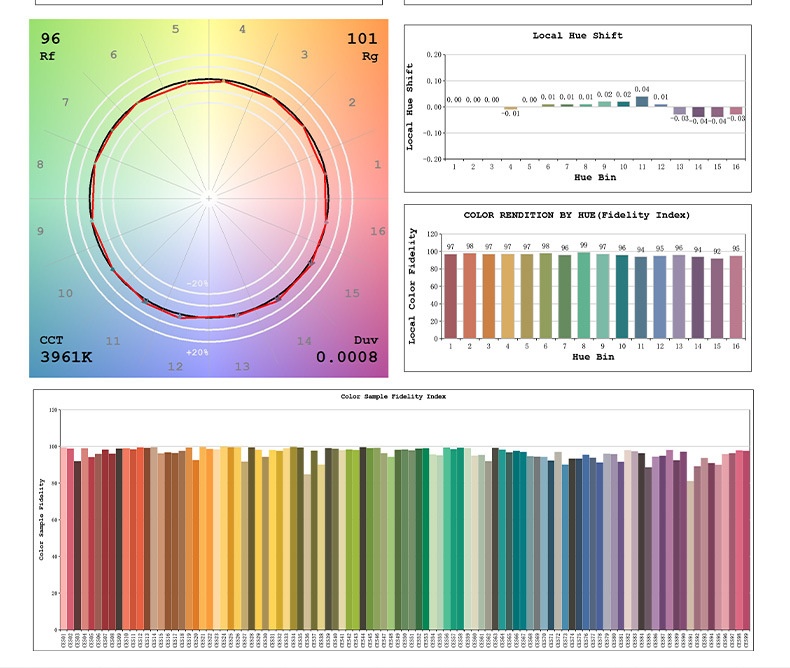Click the Local Color Fidelity axis label
790x668 pixels.
(412, 286)
